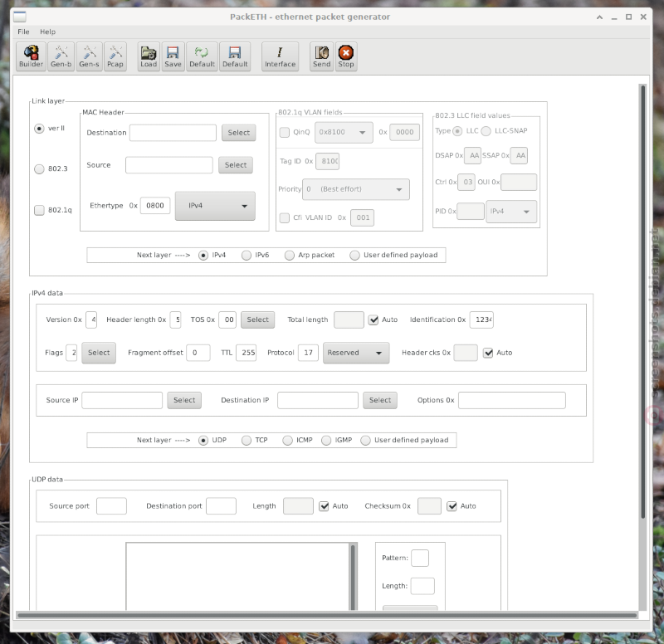
Task: Click Select next to Destination MAC
Action: [x=239, y=133]
